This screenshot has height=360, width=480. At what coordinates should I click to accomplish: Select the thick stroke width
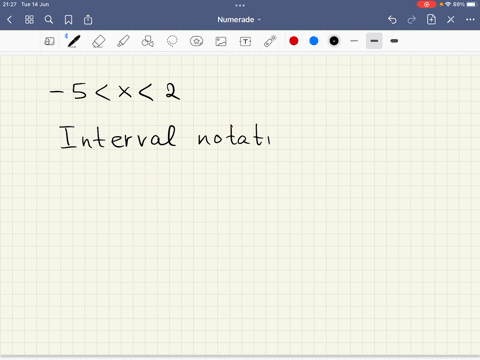[x=394, y=41]
